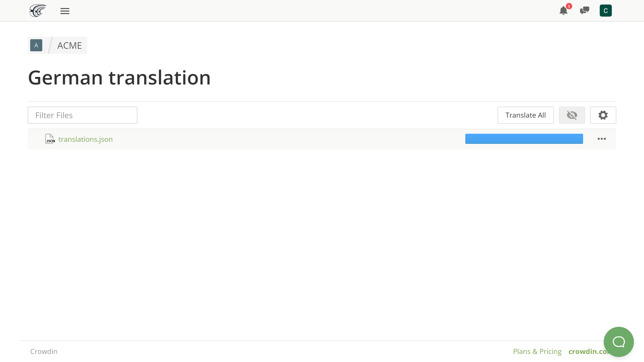Click the ACME project avatar icon
644x362 pixels.
click(36, 45)
